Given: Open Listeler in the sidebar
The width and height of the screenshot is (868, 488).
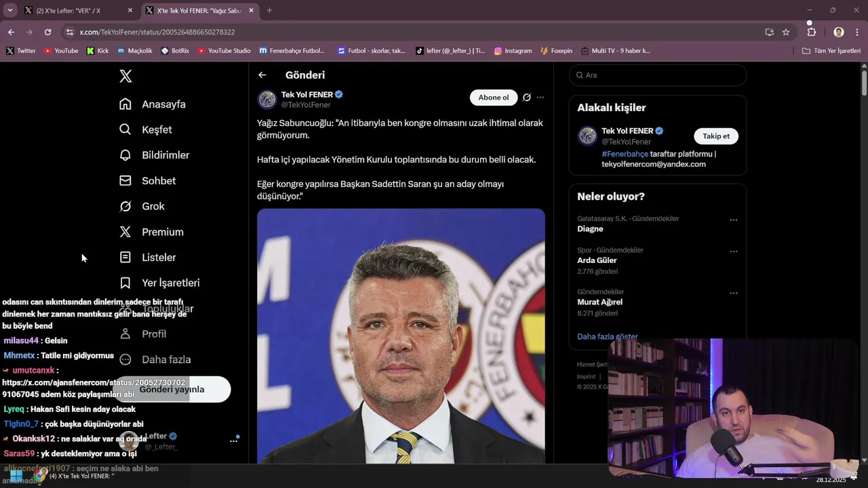Looking at the screenshot, I should [x=147, y=258].
